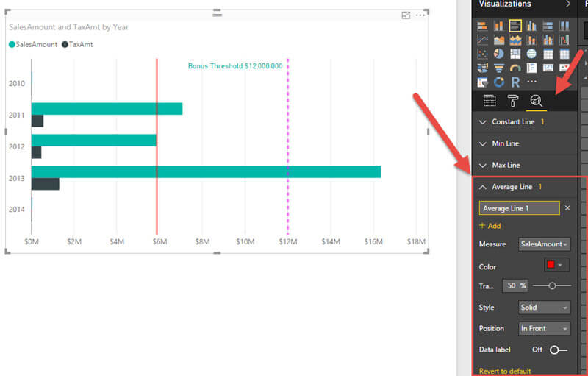Image resolution: width=588 pixels, height=376 pixels.
Task: Choose the highlighted Clustered bar chart visual
Action: click(x=515, y=26)
